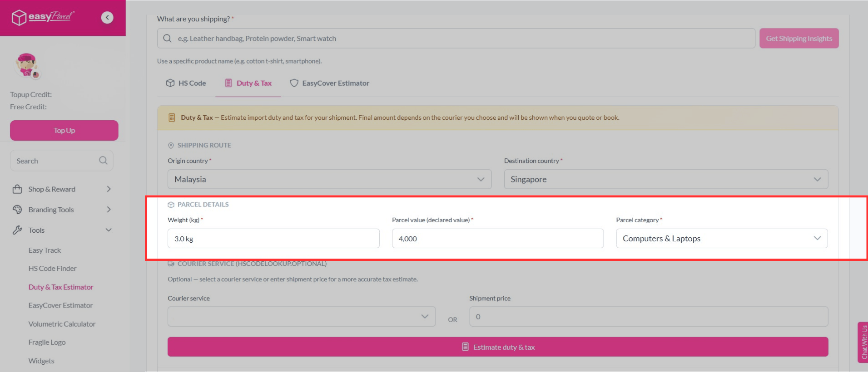
Task: Click the easyParcel logo
Action: (43, 17)
